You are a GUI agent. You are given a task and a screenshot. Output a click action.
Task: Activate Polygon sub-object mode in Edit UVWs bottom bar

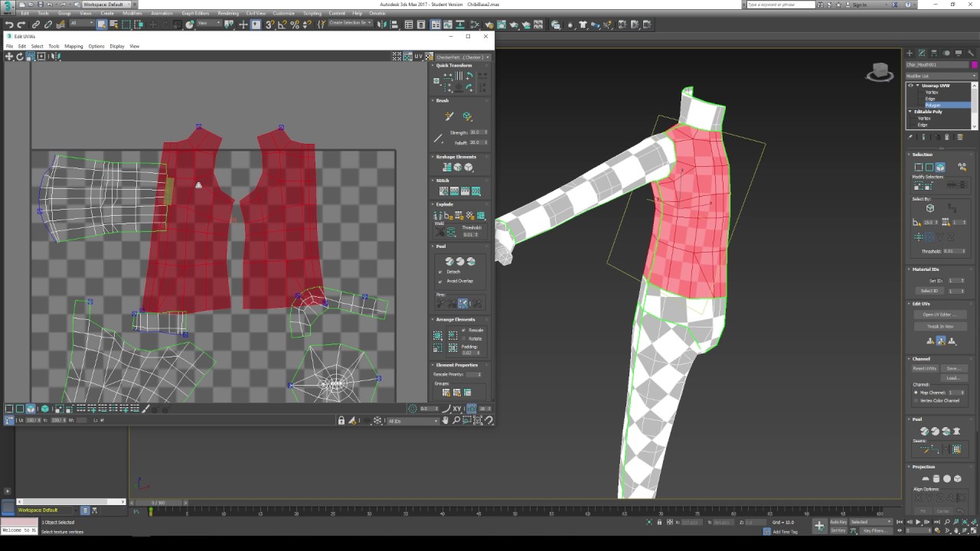pos(31,409)
